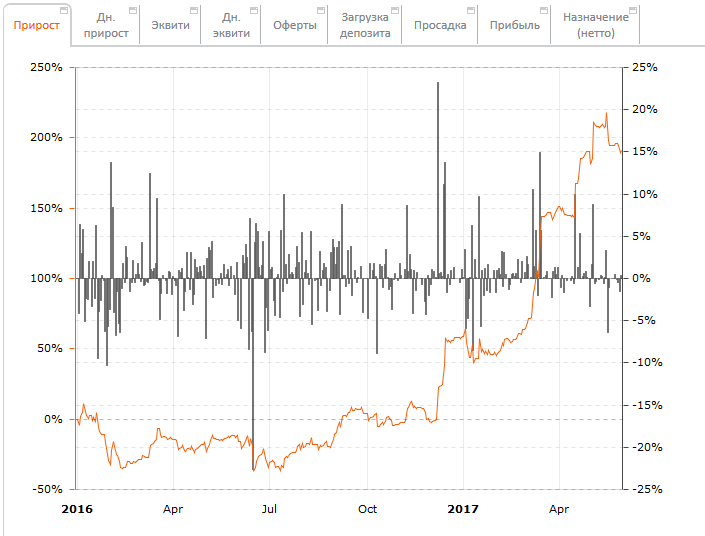Select the Дн. эквити tab

pyautogui.click(x=231, y=25)
